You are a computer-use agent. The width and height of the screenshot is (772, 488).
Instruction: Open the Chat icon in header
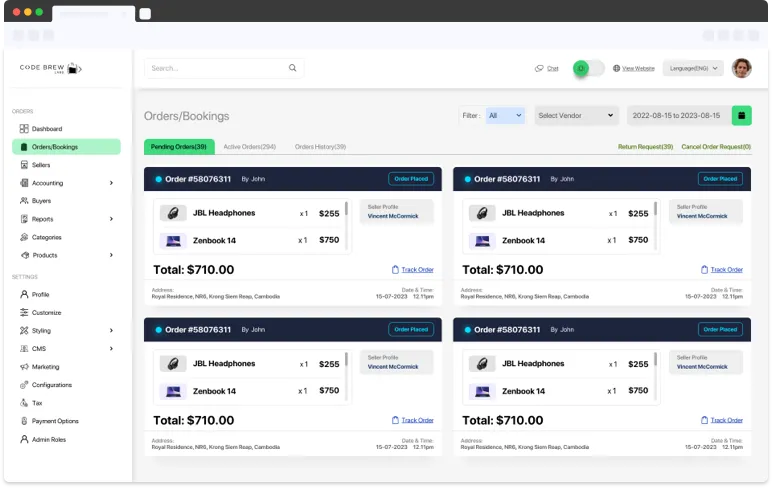[x=540, y=68]
